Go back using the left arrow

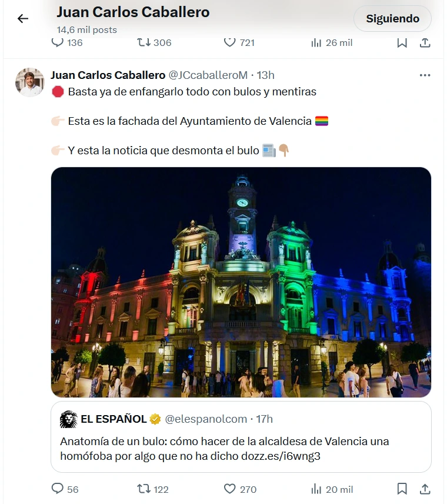(x=23, y=19)
